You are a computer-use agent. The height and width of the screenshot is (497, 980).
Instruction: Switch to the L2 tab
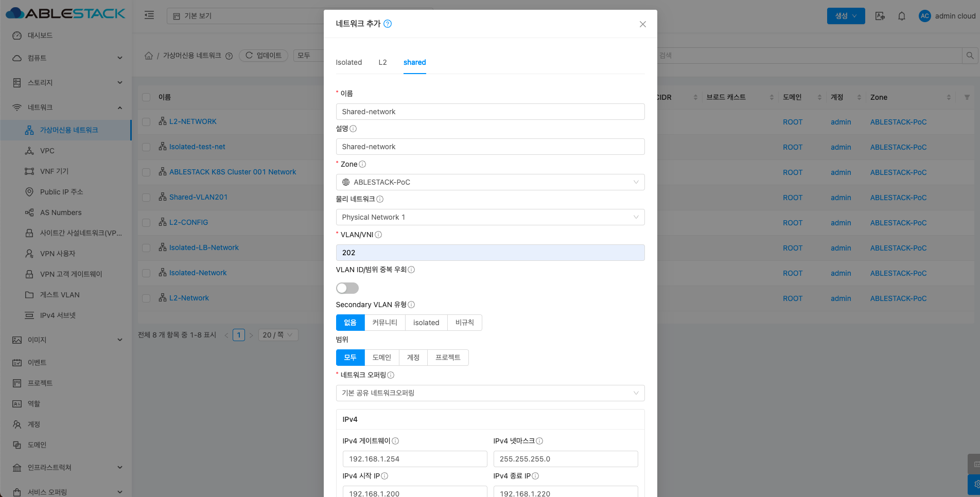tap(382, 62)
